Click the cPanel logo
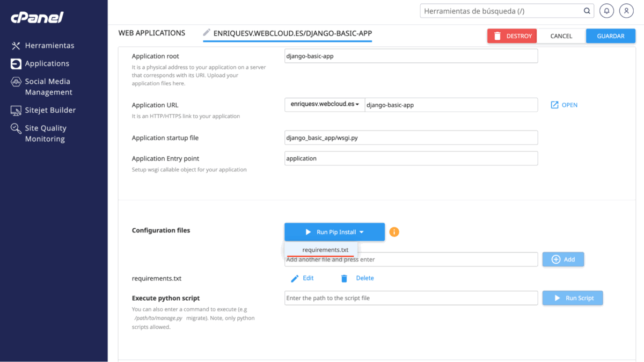The image size is (644, 362). (x=37, y=18)
